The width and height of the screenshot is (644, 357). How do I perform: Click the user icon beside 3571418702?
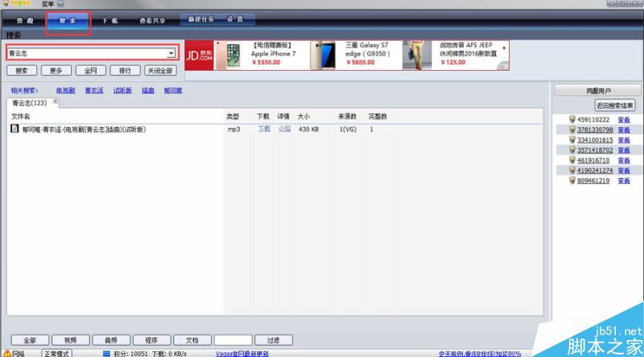tap(572, 150)
